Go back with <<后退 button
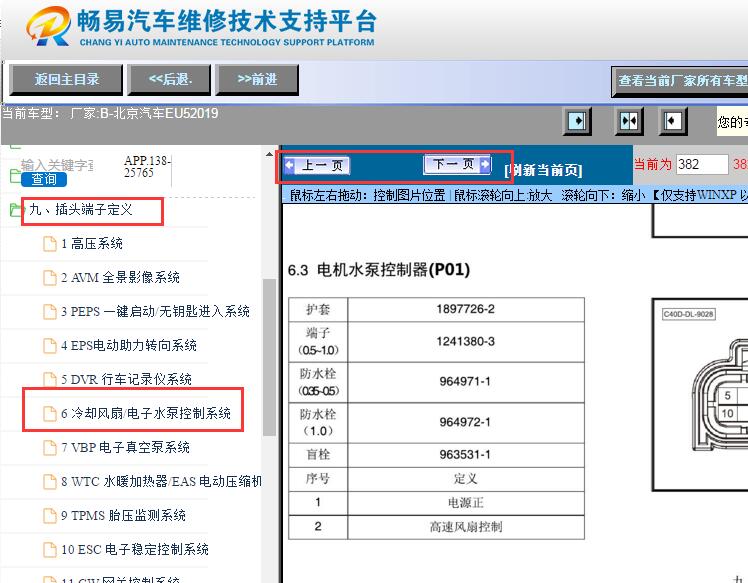The width and height of the screenshot is (748, 583). tap(169, 80)
